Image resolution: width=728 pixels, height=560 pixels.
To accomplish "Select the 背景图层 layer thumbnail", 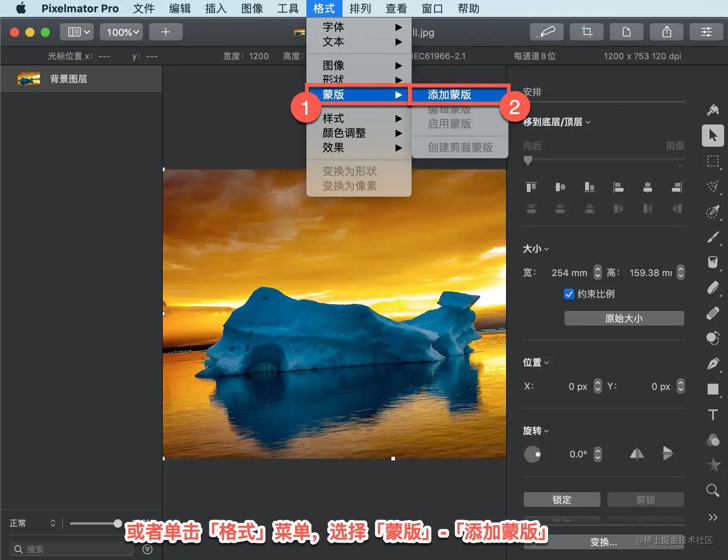I will click(x=28, y=79).
